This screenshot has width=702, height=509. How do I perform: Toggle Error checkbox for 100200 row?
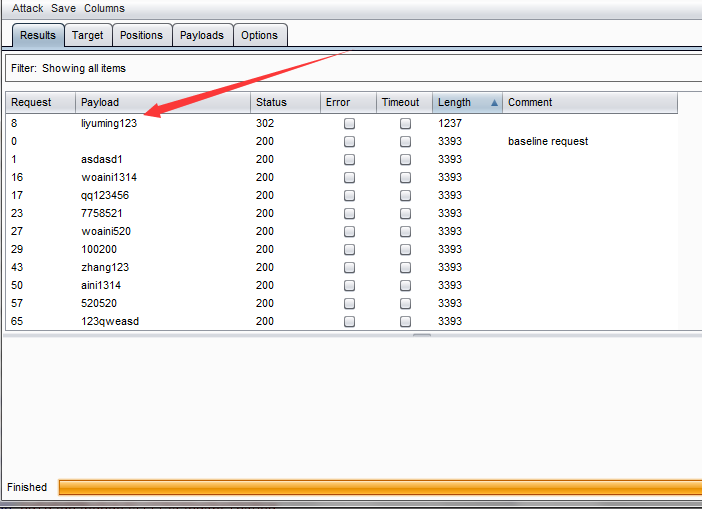point(349,249)
